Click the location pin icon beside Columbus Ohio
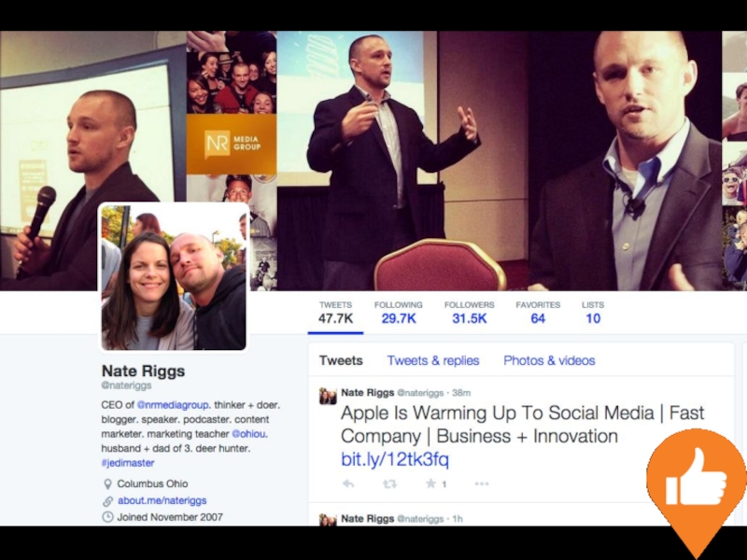Viewport: 747px width, 560px height. 107,484
